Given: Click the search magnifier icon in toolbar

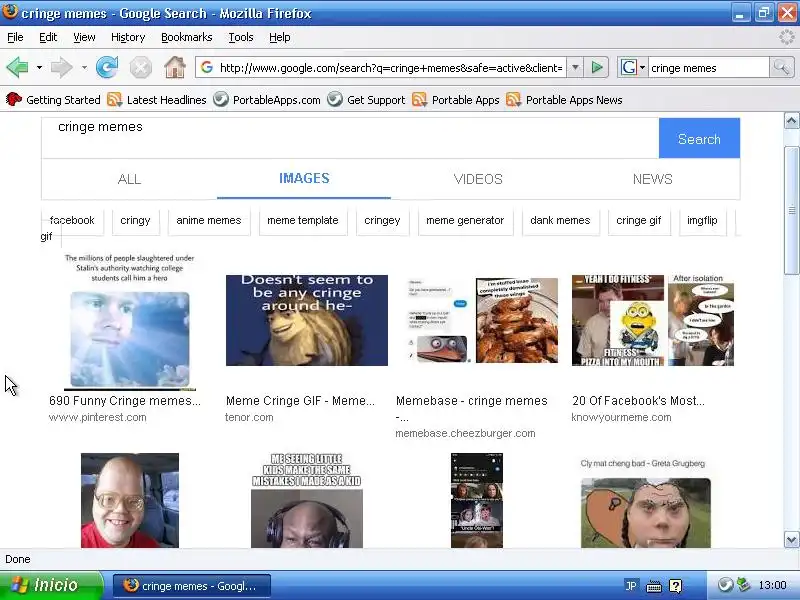Looking at the screenshot, I should tap(781, 67).
